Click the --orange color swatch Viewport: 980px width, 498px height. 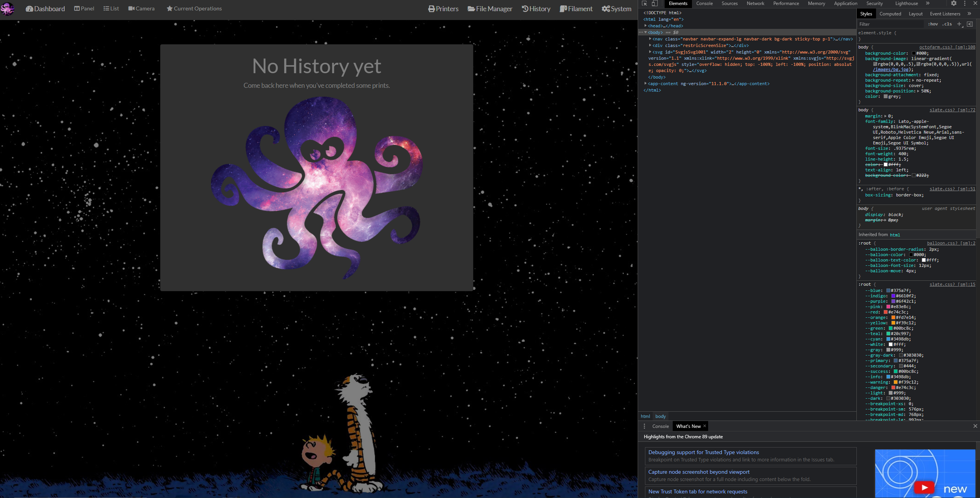(x=893, y=318)
